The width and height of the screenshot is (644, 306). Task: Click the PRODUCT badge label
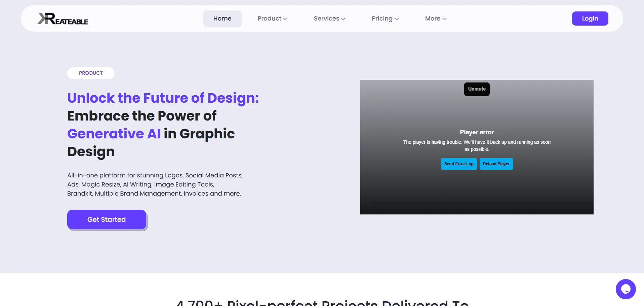91,73
